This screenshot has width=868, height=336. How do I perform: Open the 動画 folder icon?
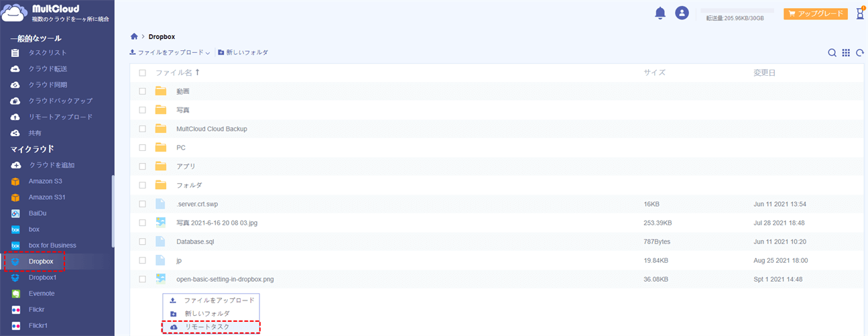coord(160,91)
